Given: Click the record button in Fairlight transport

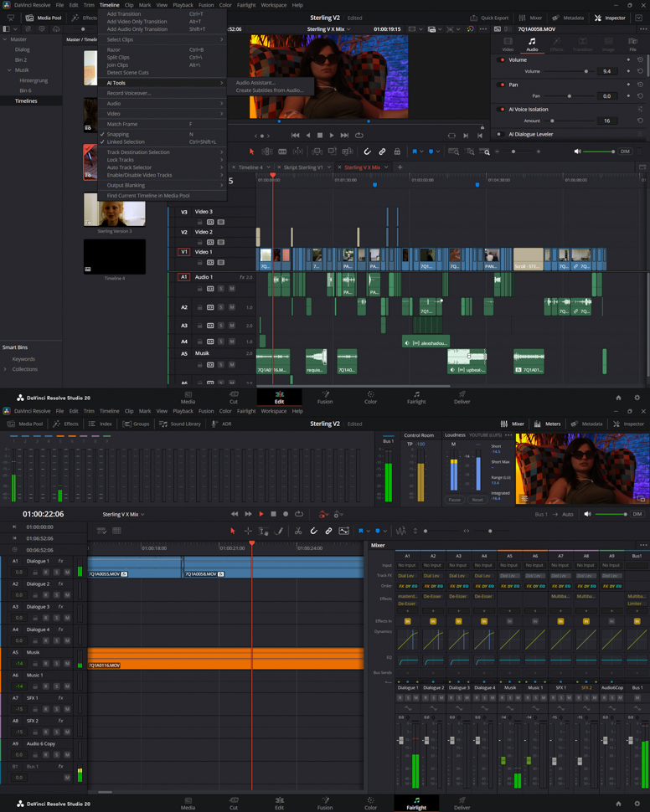Looking at the screenshot, I should (286, 515).
